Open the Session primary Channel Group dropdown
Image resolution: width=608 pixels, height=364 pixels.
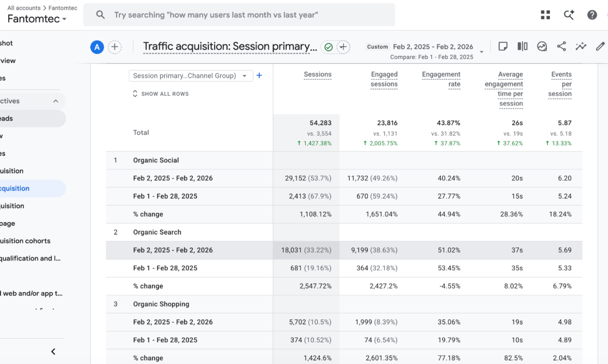[191, 76]
